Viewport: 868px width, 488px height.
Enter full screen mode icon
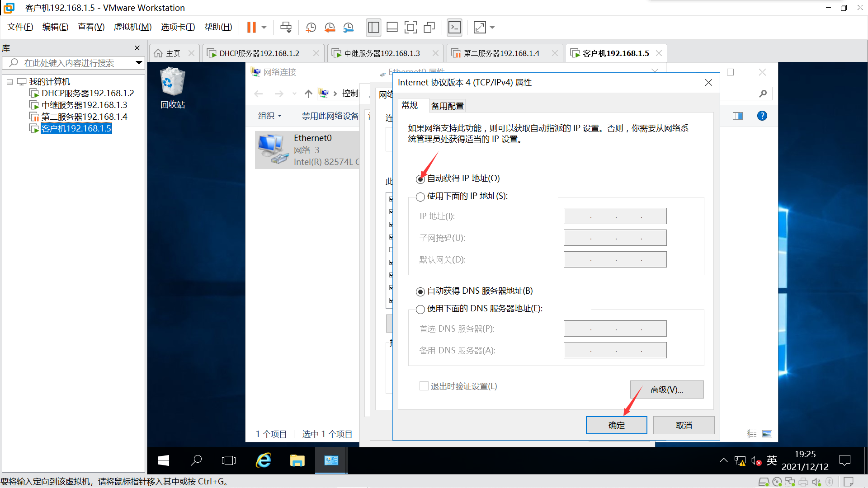pyautogui.click(x=410, y=28)
